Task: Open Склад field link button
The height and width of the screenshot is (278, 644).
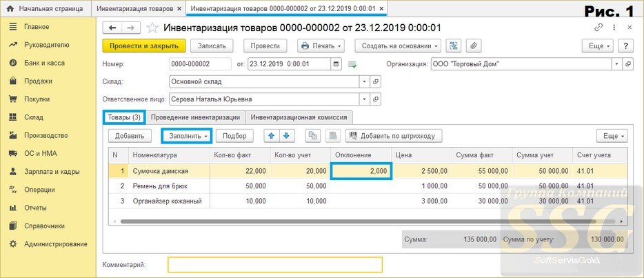Action: click(x=375, y=81)
